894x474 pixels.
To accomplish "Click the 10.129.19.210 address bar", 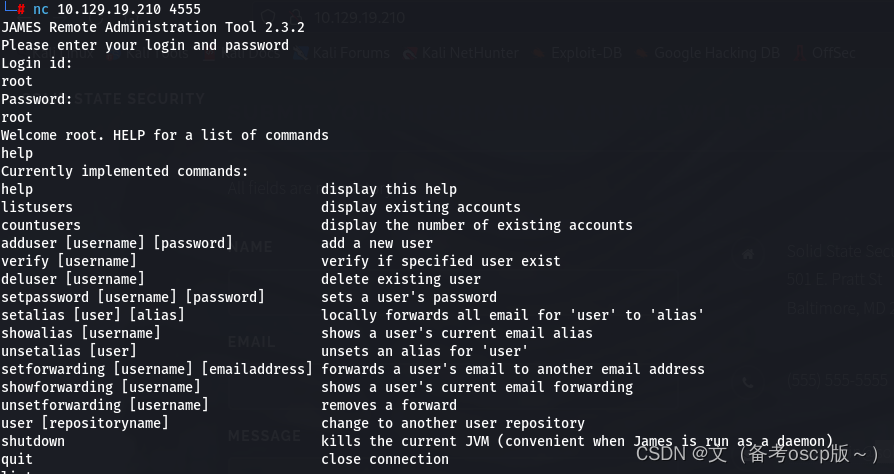I will 360,17.
